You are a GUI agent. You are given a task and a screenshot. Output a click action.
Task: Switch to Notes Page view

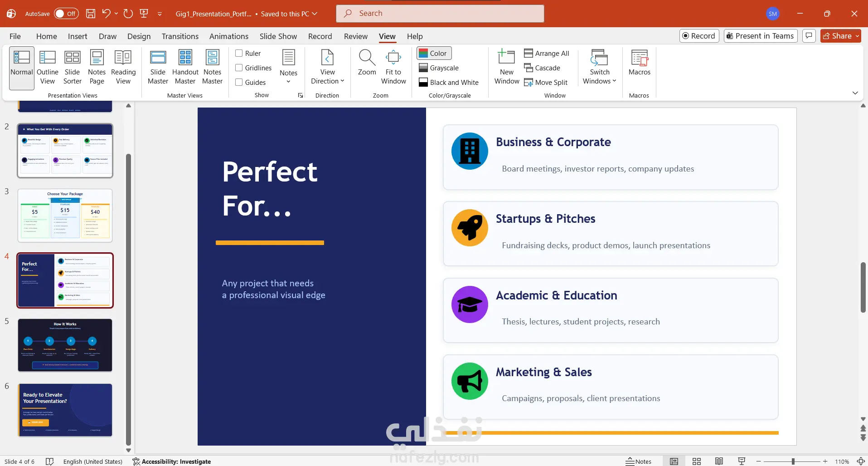tap(97, 68)
